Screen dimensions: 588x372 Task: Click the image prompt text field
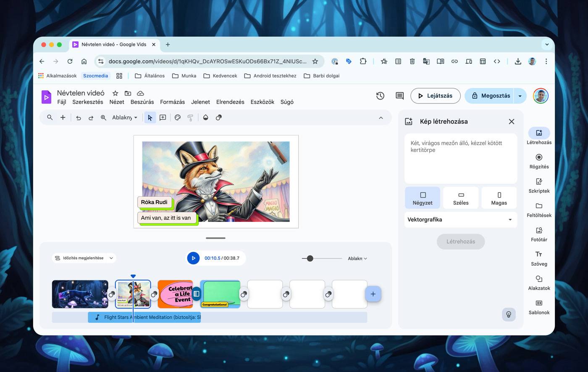461,158
